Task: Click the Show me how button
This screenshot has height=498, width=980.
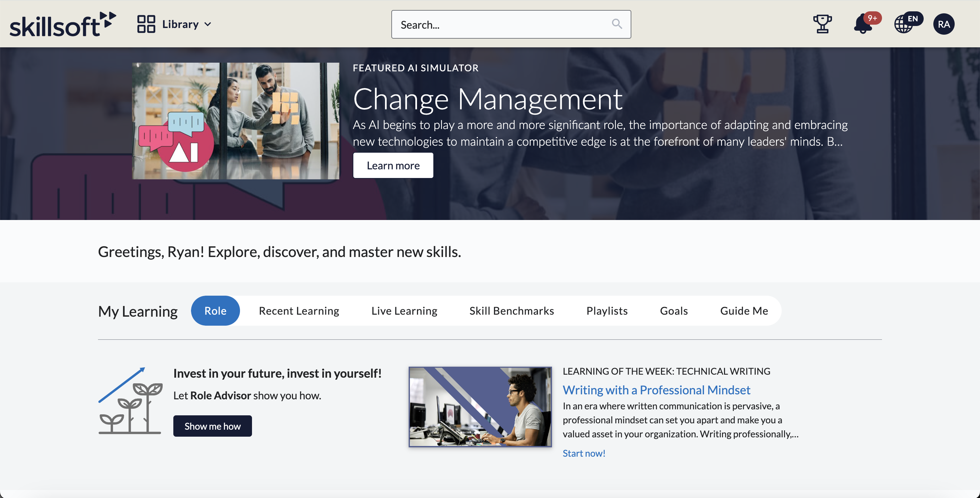Action: [x=212, y=426]
